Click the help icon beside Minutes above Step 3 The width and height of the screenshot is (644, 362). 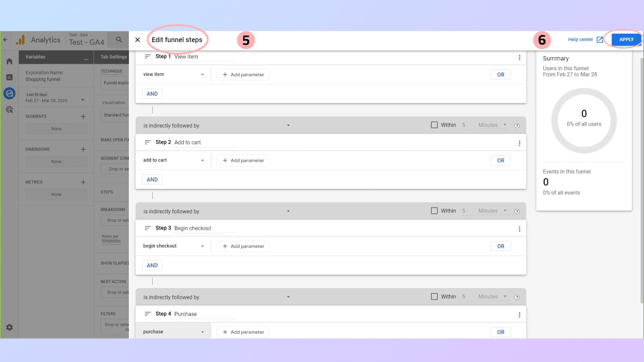click(517, 211)
